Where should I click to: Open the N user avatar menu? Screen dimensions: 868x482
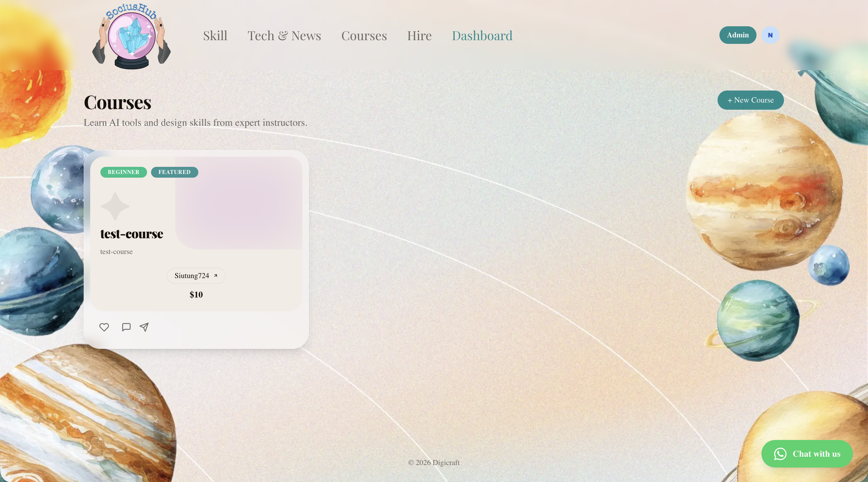(x=770, y=35)
